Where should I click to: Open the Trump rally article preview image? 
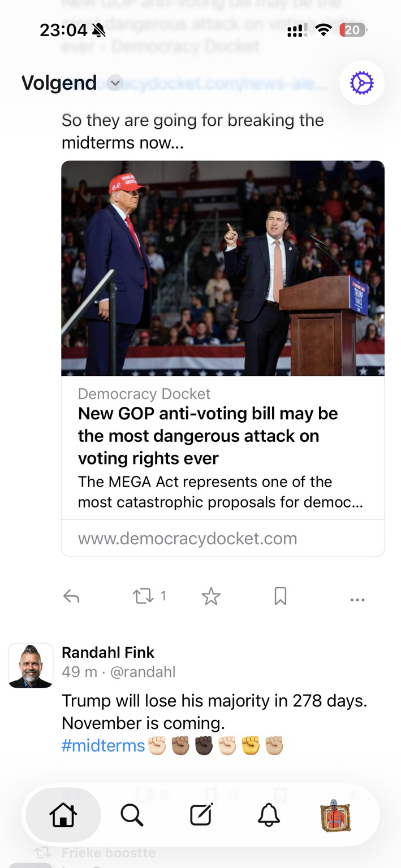(223, 268)
